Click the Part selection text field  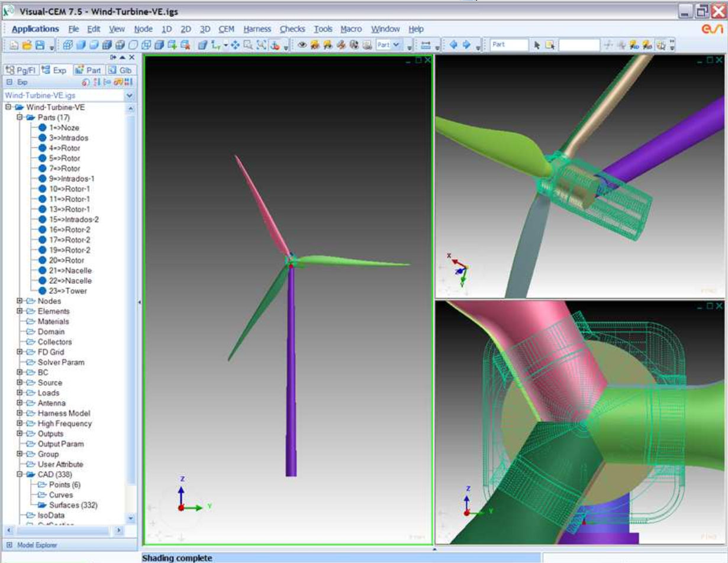coord(509,45)
